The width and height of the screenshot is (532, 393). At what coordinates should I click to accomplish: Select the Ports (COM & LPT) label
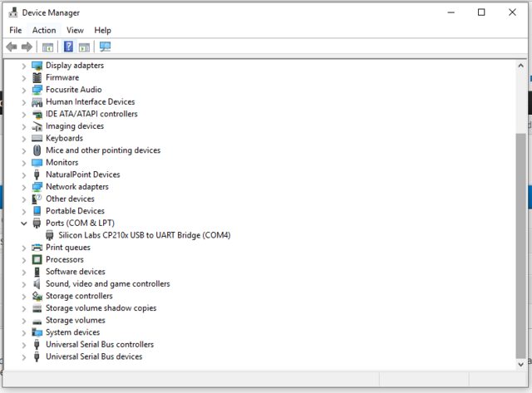pos(81,224)
